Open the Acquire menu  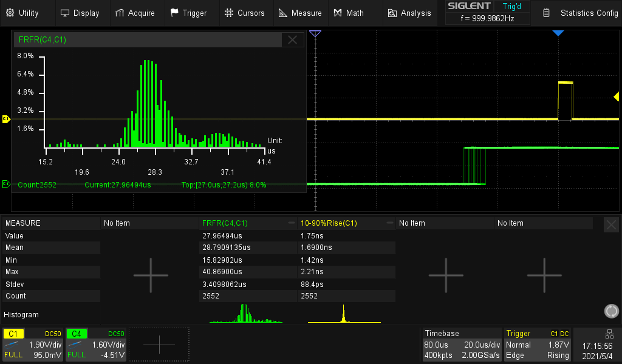pyautogui.click(x=135, y=13)
